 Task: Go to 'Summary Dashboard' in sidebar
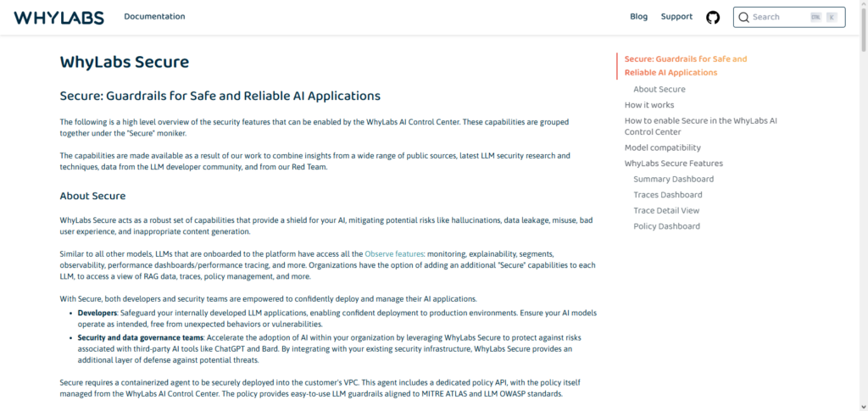click(674, 179)
